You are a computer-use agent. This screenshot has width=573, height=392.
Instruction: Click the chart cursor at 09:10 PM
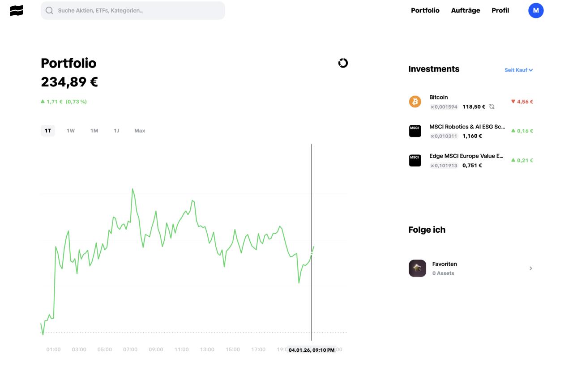pyautogui.click(x=312, y=254)
